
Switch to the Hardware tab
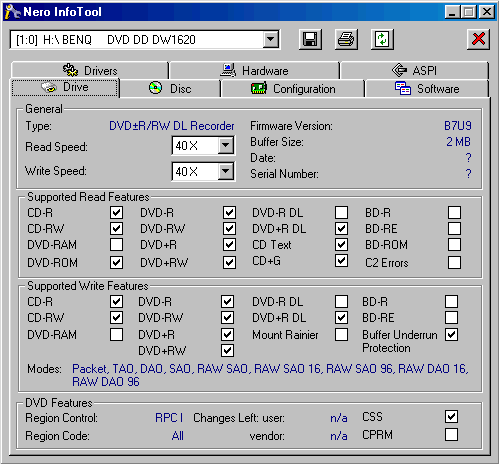click(x=254, y=70)
